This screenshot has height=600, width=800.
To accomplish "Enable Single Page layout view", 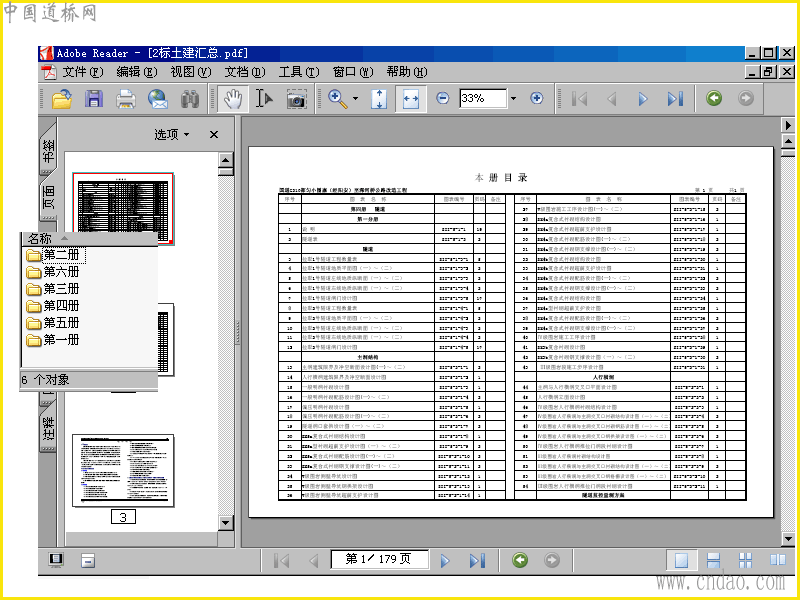I will click(x=682, y=561).
